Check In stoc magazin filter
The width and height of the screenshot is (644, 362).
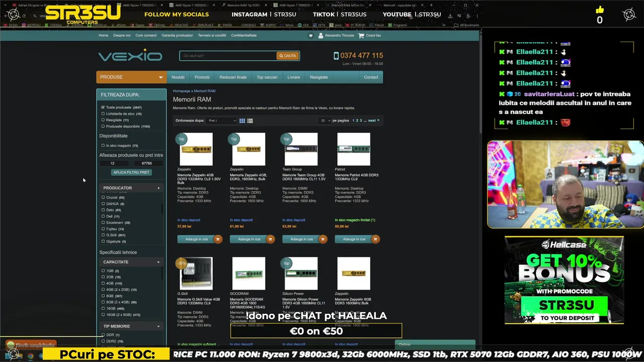[x=103, y=146]
